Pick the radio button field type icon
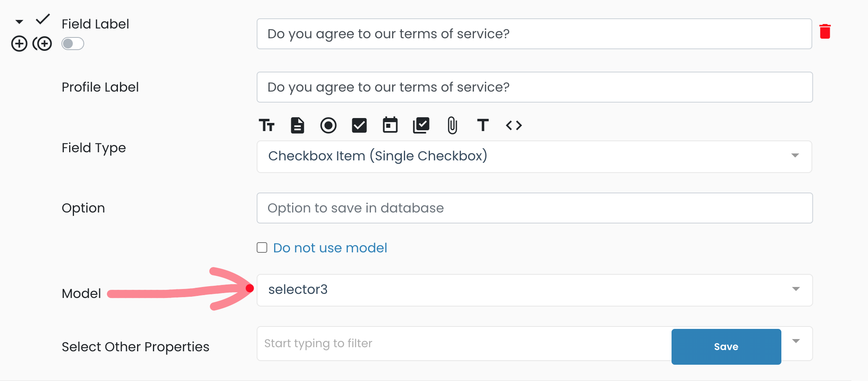This screenshot has width=868, height=381. [x=328, y=125]
